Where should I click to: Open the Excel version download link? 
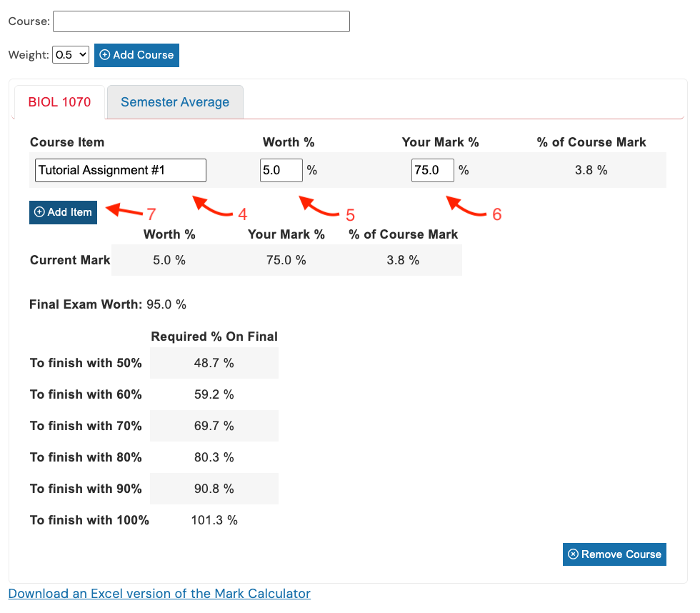(x=159, y=594)
